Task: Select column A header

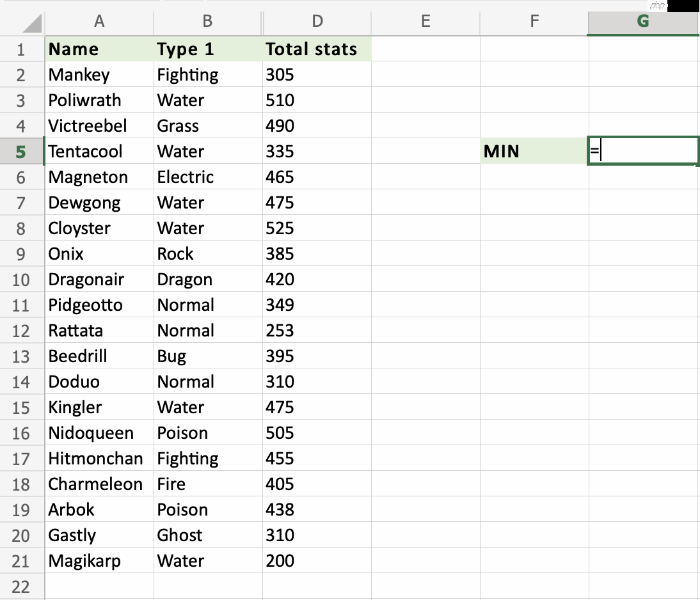Action: [99, 21]
